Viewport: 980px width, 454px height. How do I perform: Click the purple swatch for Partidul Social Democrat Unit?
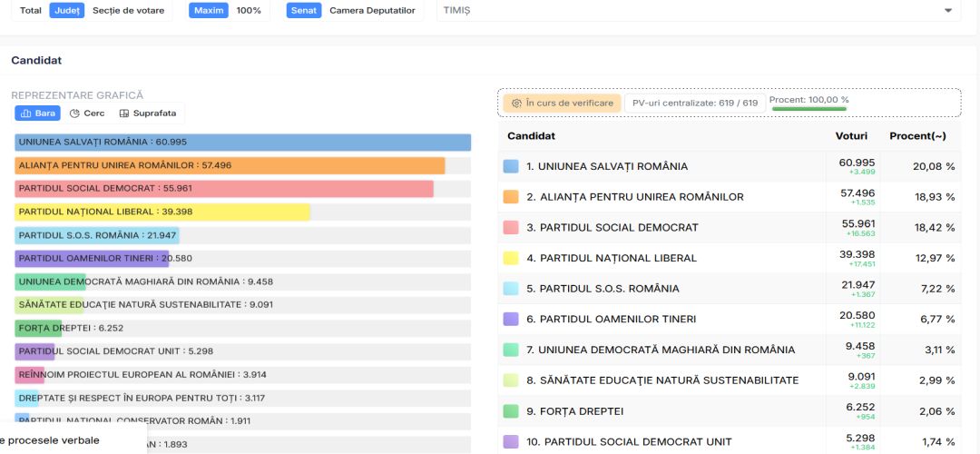point(511,441)
